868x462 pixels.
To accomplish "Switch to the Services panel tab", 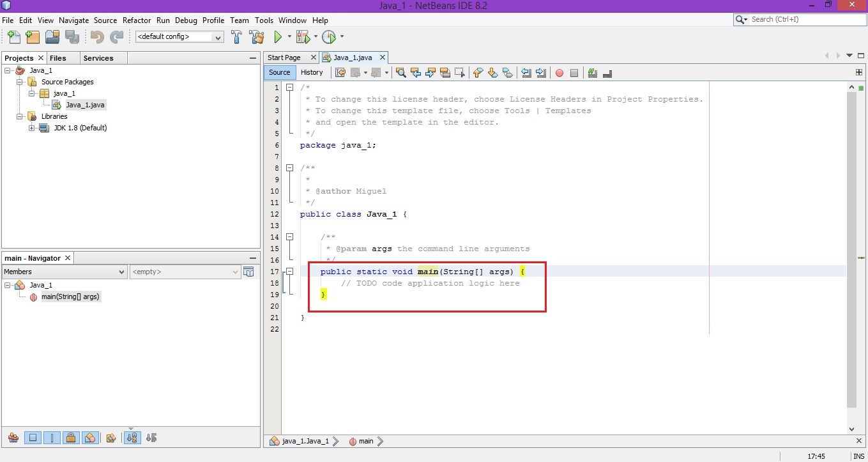I will 98,58.
